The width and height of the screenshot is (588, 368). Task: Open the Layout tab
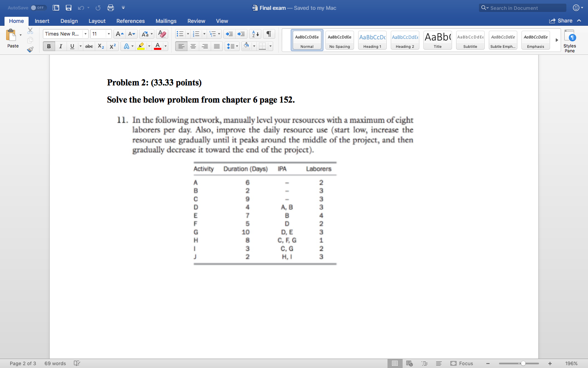pyautogui.click(x=97, y=21)
